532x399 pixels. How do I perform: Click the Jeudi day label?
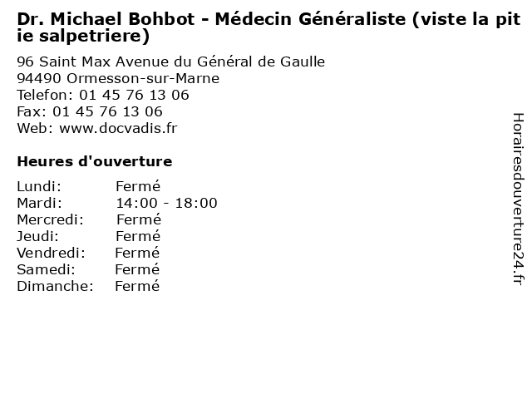[x=37, y=236]
